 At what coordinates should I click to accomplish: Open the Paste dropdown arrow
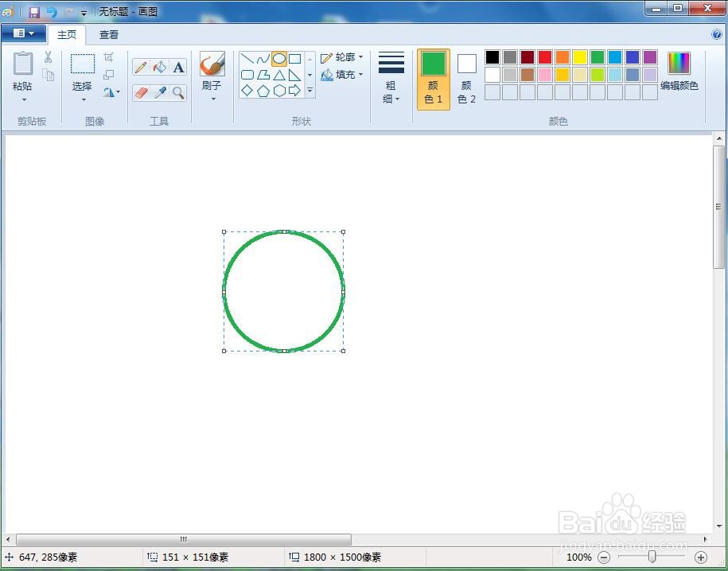coord(23,100)
